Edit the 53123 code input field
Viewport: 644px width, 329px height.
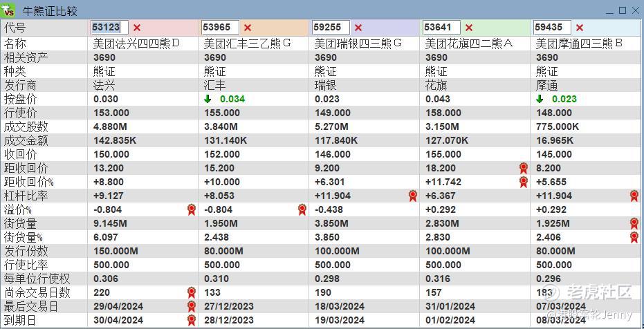tap(110, 28)
